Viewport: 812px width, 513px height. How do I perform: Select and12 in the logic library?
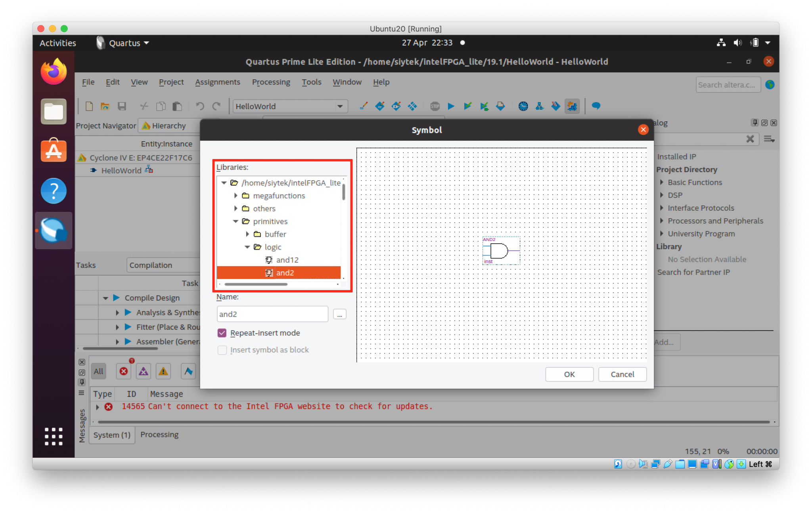tap(287, 260)
